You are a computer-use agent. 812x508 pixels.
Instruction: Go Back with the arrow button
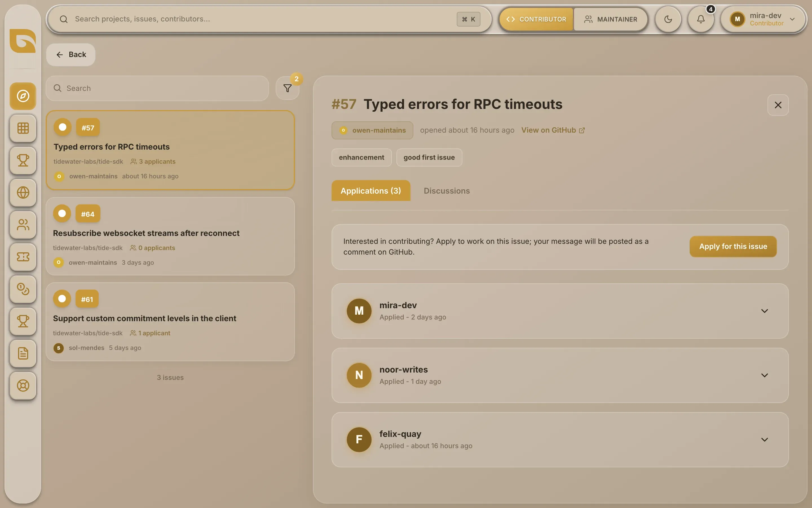coord(71,54)
